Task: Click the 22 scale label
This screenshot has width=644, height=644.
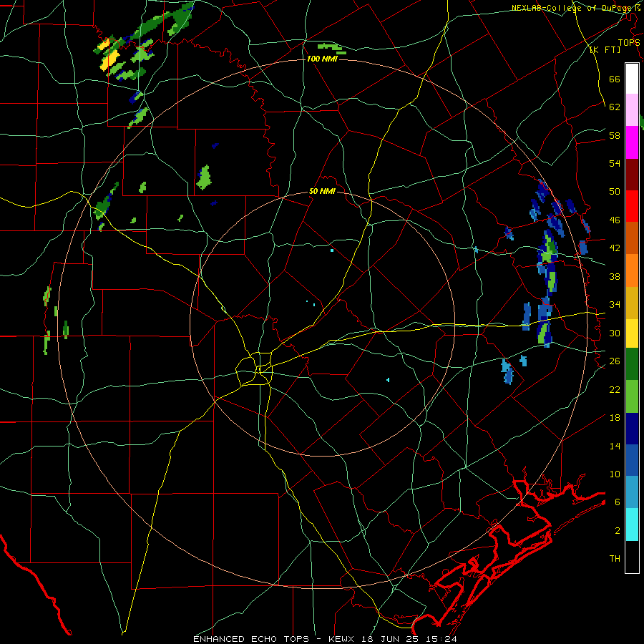Action: (615, 389)
